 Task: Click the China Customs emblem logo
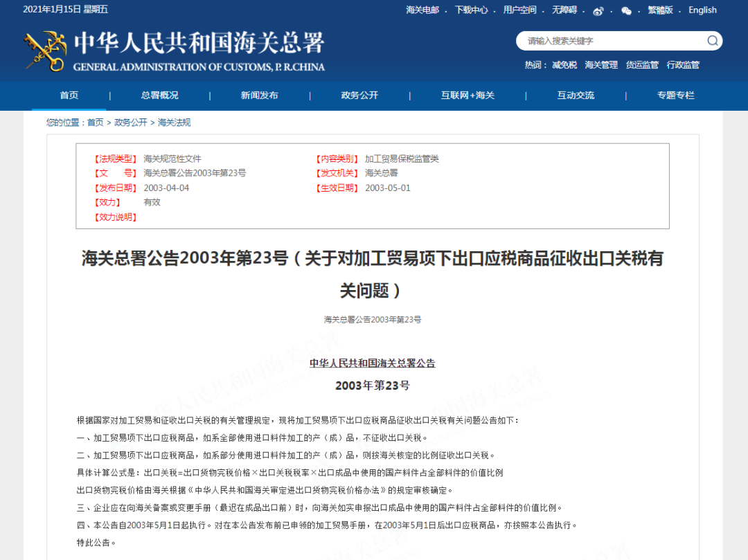click(46, 51)
